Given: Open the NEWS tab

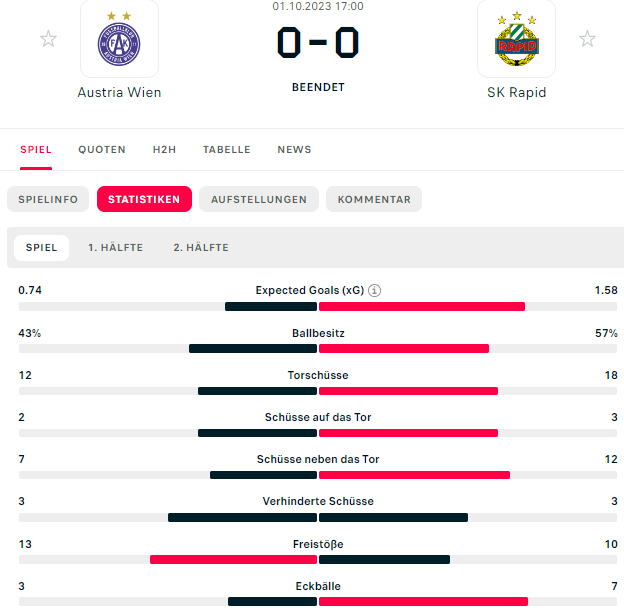Looking at the screenshot, I should click(294, 150).
